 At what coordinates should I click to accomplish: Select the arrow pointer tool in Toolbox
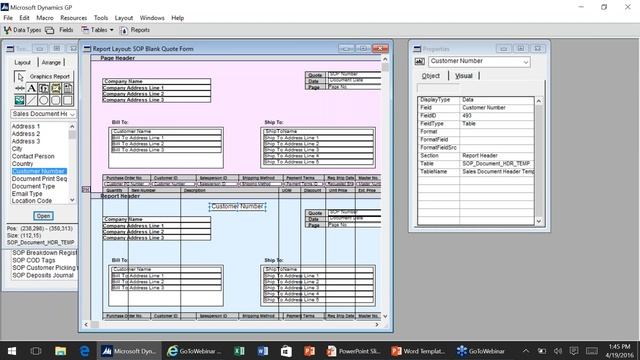click(20, 77)
